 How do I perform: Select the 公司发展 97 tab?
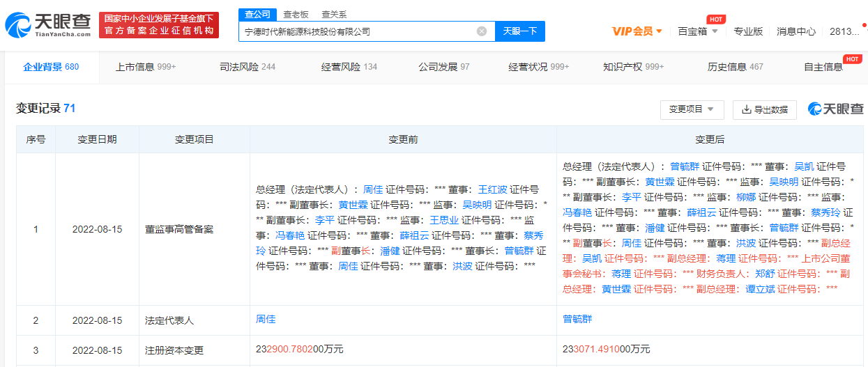tap(444, 67)
